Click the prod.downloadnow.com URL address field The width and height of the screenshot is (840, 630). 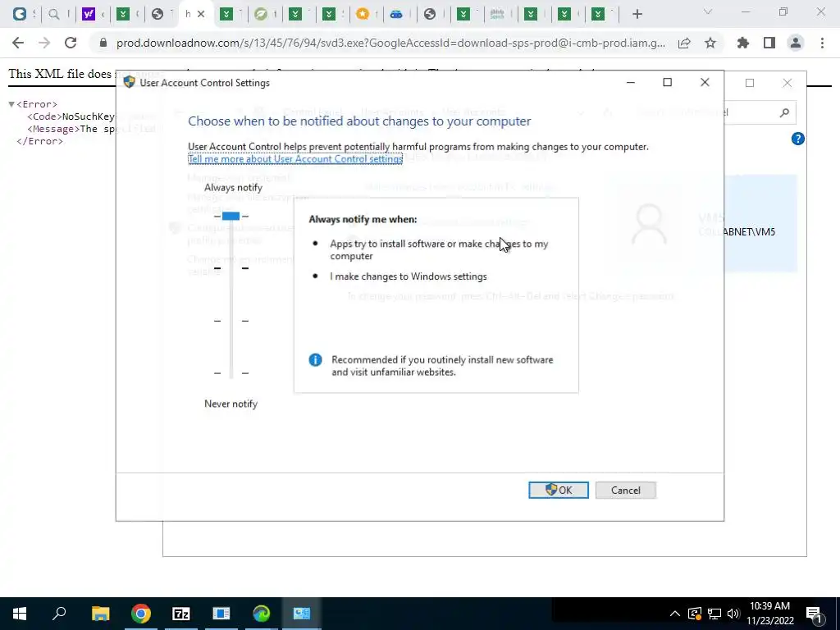pos(390,43)
